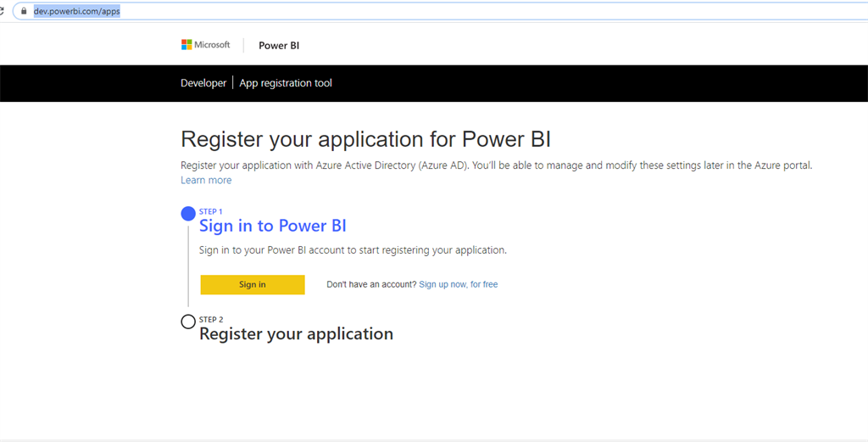The height and width of the screenshot is (442, 868).
Task: Follow the Learn more link
Action: [x=206, y=180]
